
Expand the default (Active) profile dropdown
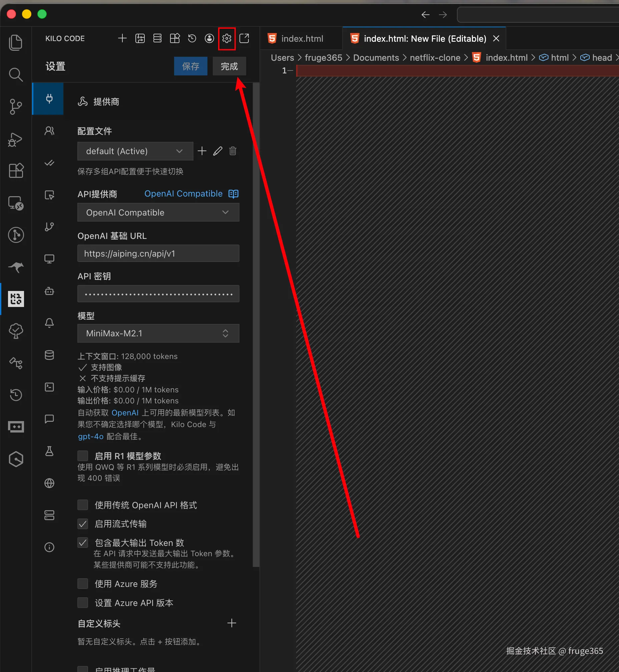click(135, 151)
